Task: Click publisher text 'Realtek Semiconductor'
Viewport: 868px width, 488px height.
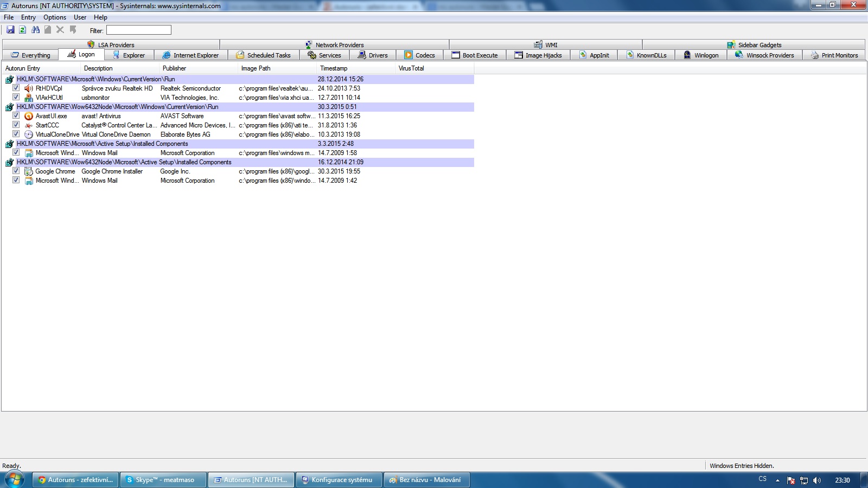Action: 190,88
